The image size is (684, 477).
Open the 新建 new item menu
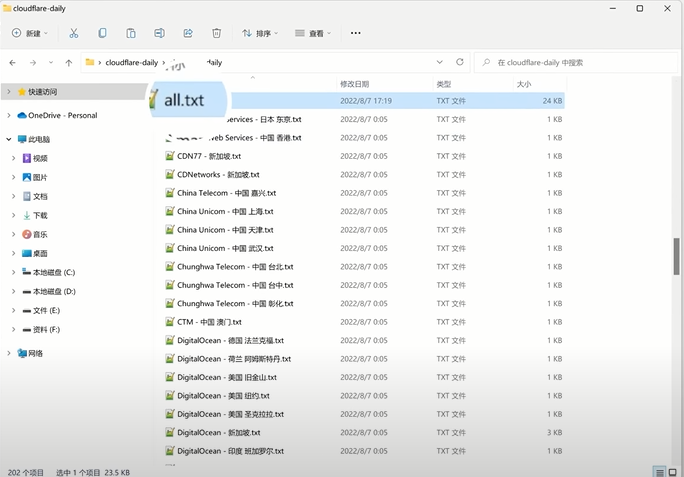coord(30,33)
